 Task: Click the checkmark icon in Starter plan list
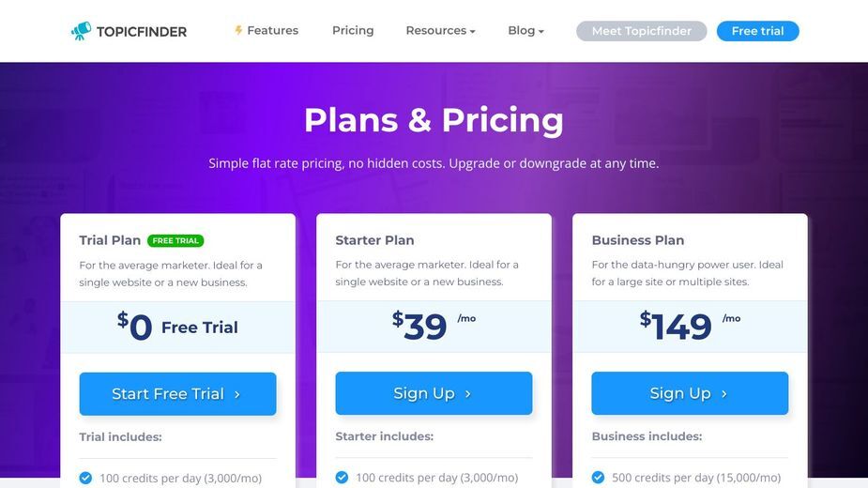pos(343,477)
